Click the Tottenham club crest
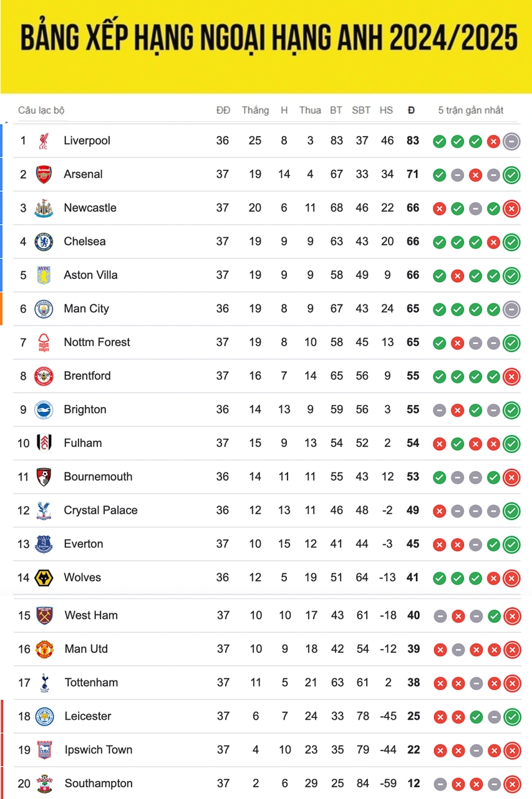The height and width of the screenshot is (799, 532). (x=44, y=682)
